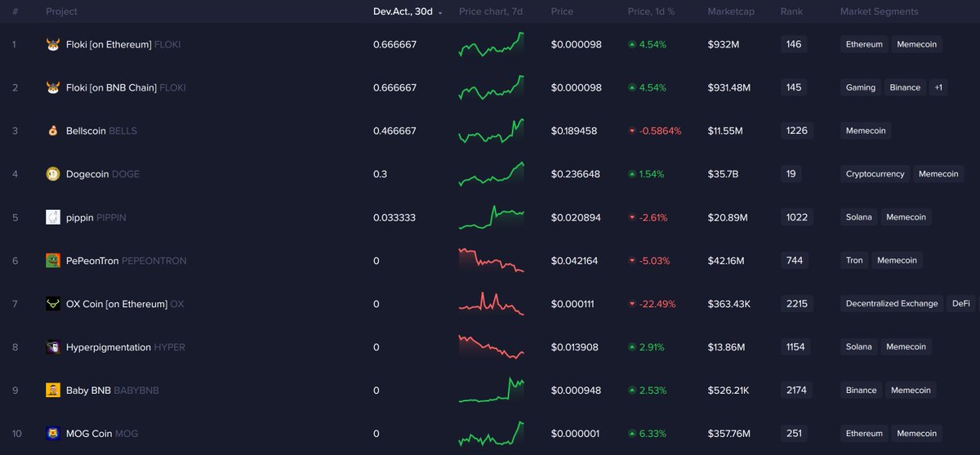Click the Tron segment tag
980x455 pixels.
click(x=854, y=261)
